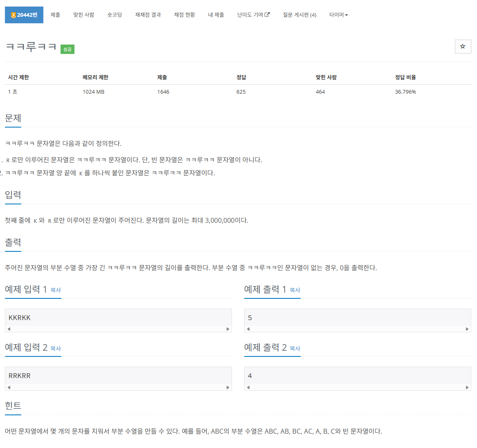Copy example output 1 with 복사
The image size is (477, 448).
(x=295, y=290)
